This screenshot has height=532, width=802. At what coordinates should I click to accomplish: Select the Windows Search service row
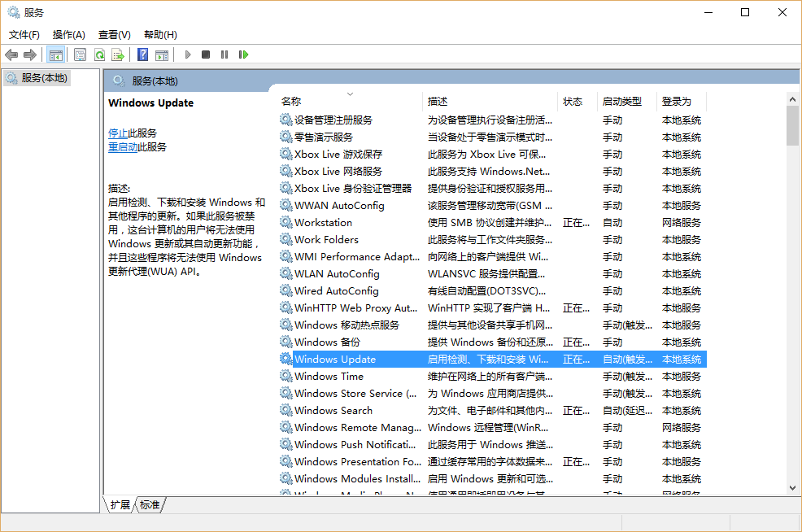pyautogui.click(x=333, y=411)
